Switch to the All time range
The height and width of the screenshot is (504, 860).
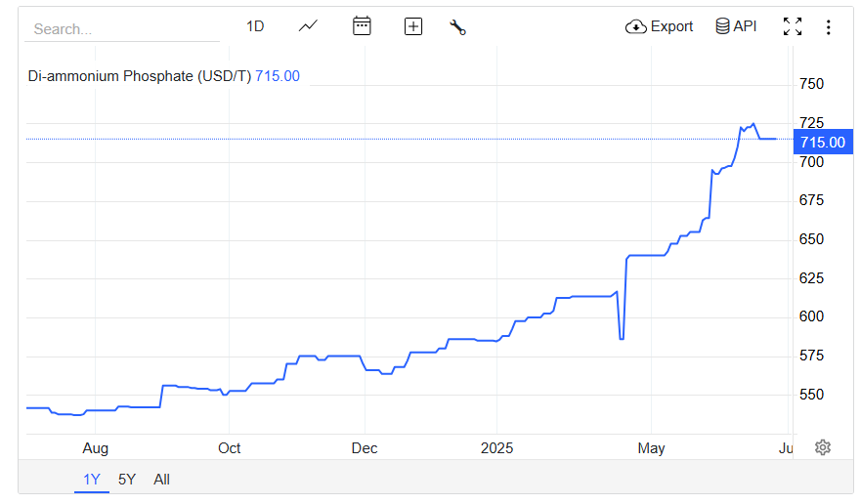click(x=161, y=480)
